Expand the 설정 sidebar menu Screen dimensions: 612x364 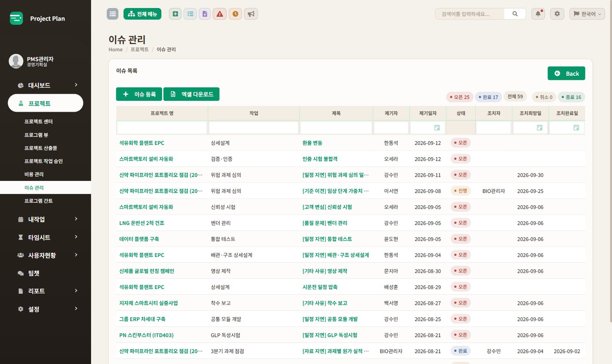[46, 309]
